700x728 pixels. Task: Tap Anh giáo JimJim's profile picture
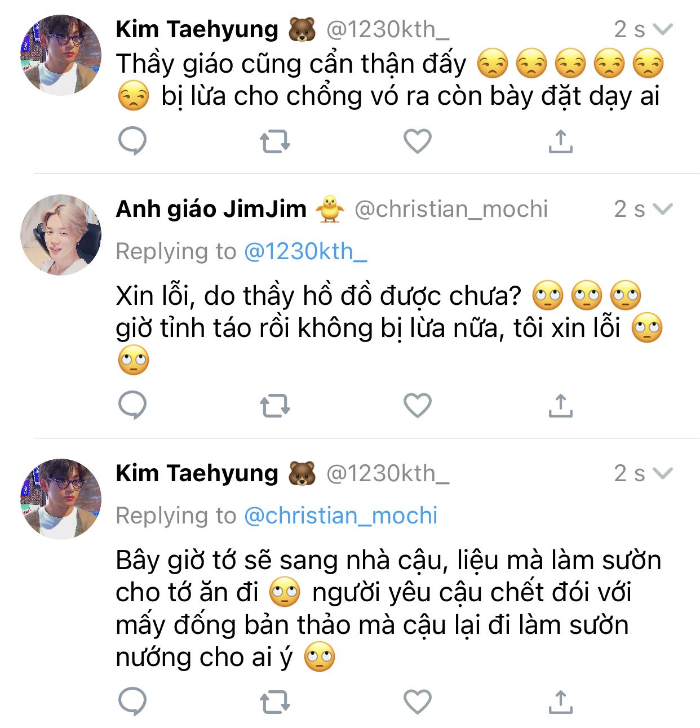tap(61, 235)
